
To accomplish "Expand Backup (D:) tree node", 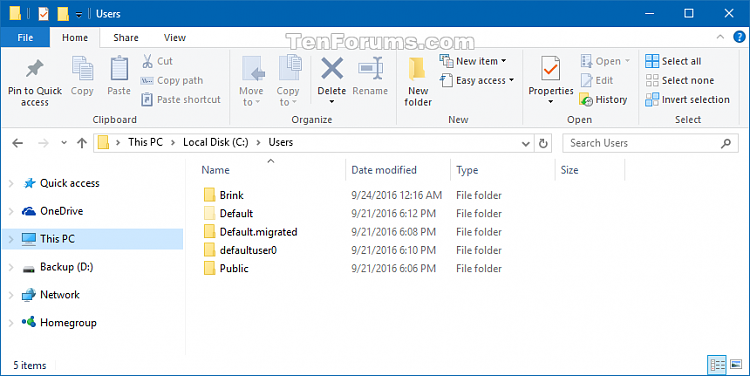I will (x=11, y=267).
